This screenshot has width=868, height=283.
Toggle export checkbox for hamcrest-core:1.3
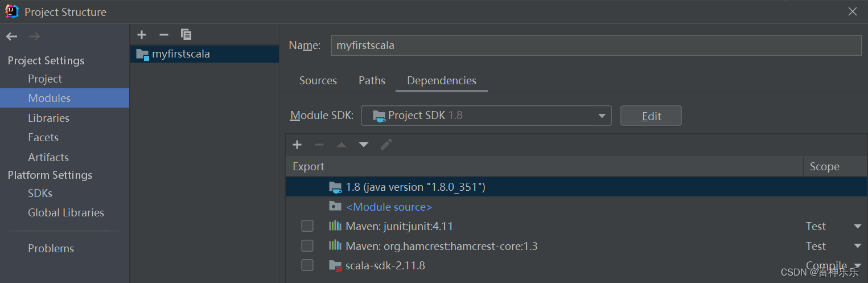(307, 245)
